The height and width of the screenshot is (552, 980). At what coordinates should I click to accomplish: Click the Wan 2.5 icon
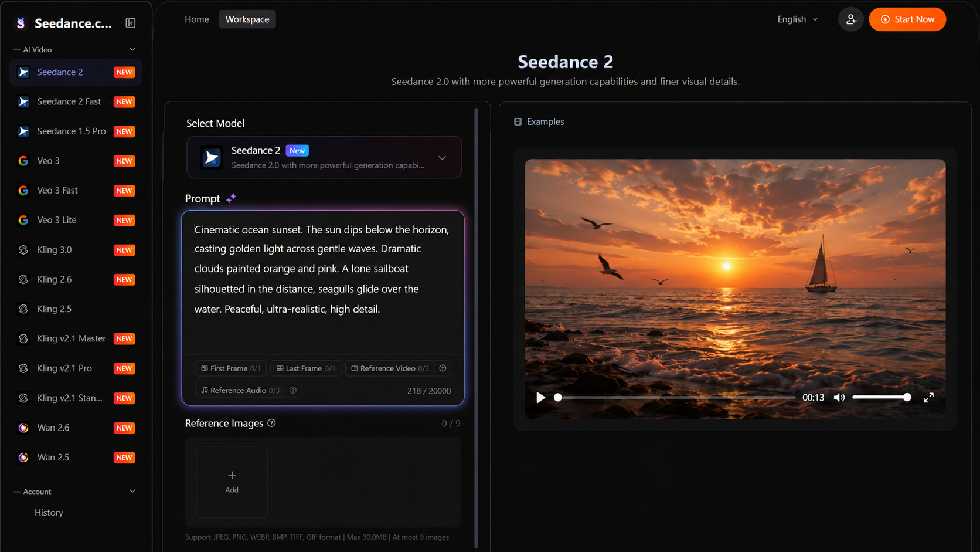coord(23,458)
